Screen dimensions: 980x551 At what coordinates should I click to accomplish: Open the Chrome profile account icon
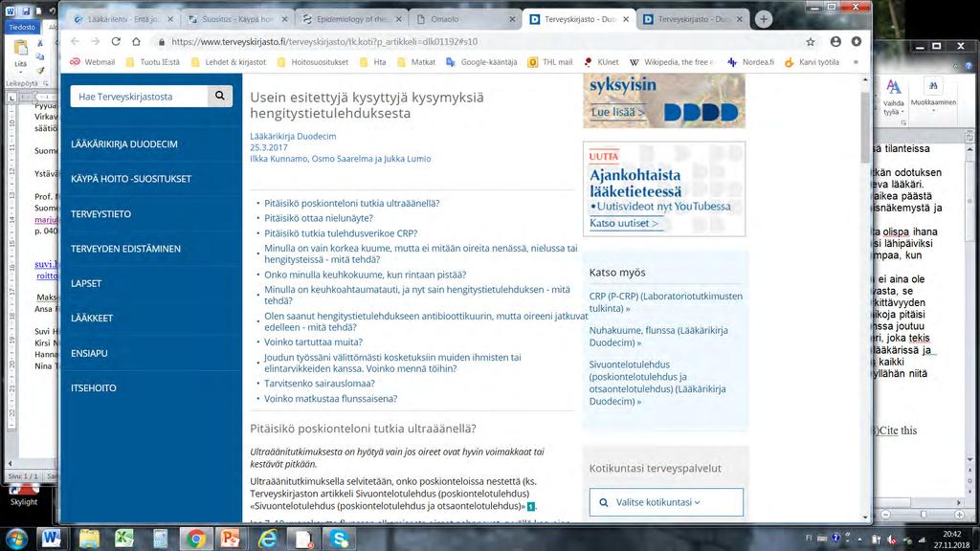[835, 41]
